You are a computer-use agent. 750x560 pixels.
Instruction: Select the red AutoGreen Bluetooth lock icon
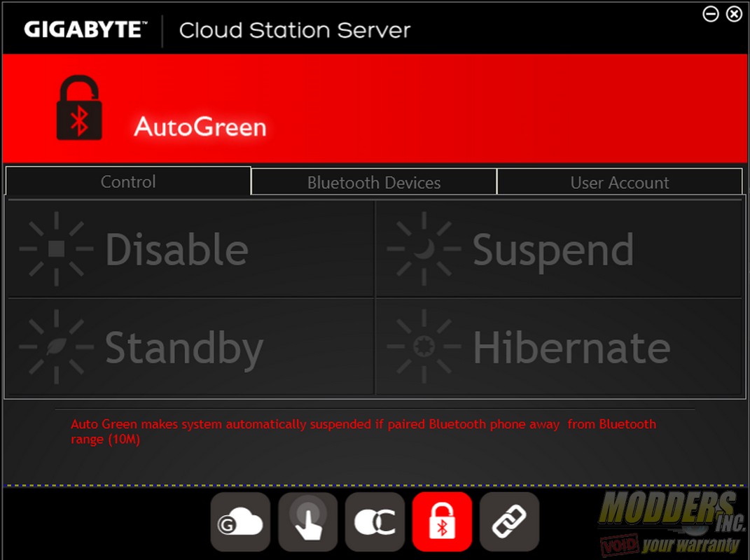coord(442,521)
